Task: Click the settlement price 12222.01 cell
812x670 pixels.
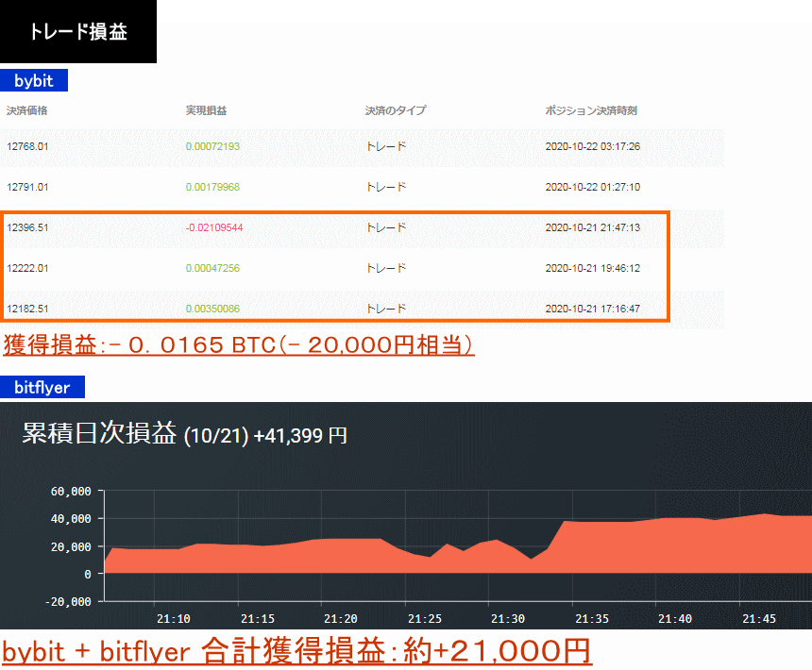Action: [27, 268]
